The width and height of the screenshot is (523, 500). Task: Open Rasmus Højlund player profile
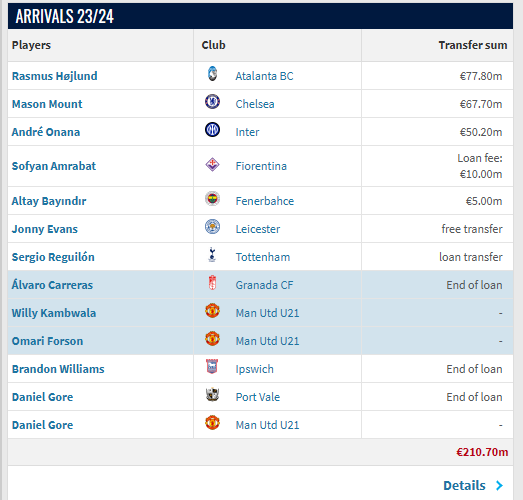tap(55, 76)
